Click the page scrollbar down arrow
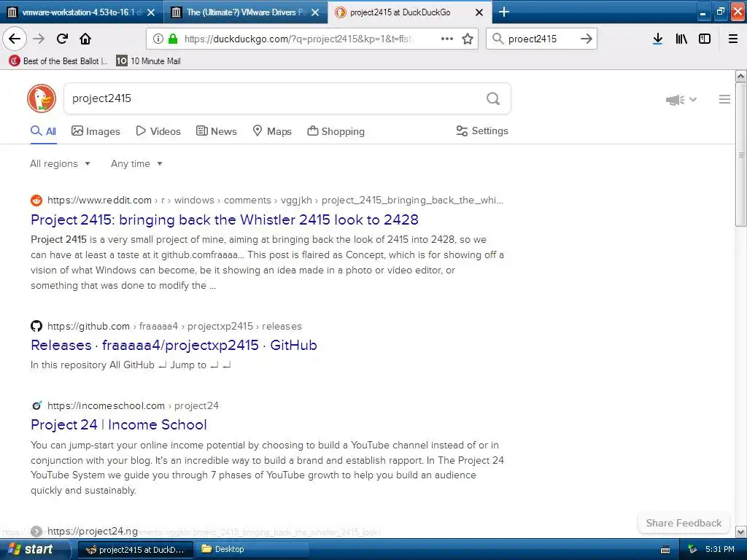Viewport: 747px width, 560px height. pyautogui.click(x=741, y=532)
